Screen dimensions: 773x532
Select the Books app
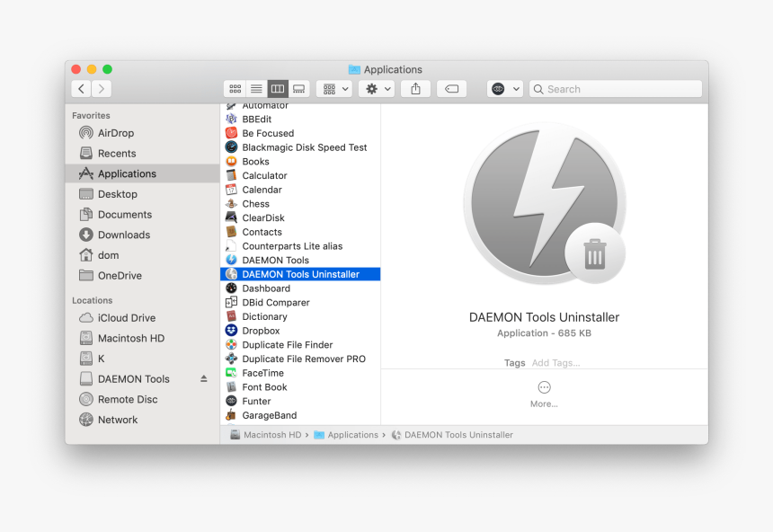(300, 162)
